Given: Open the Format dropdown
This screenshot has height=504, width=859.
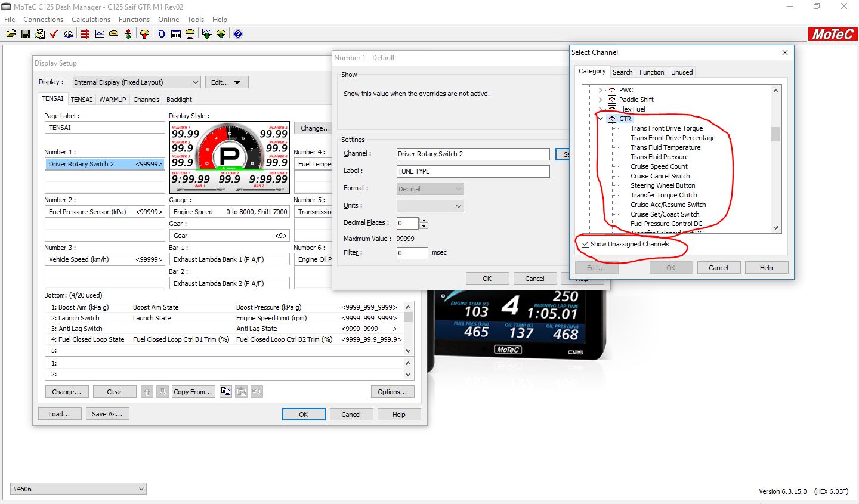Looking at the screenshot, I should [x=430, y=189].
